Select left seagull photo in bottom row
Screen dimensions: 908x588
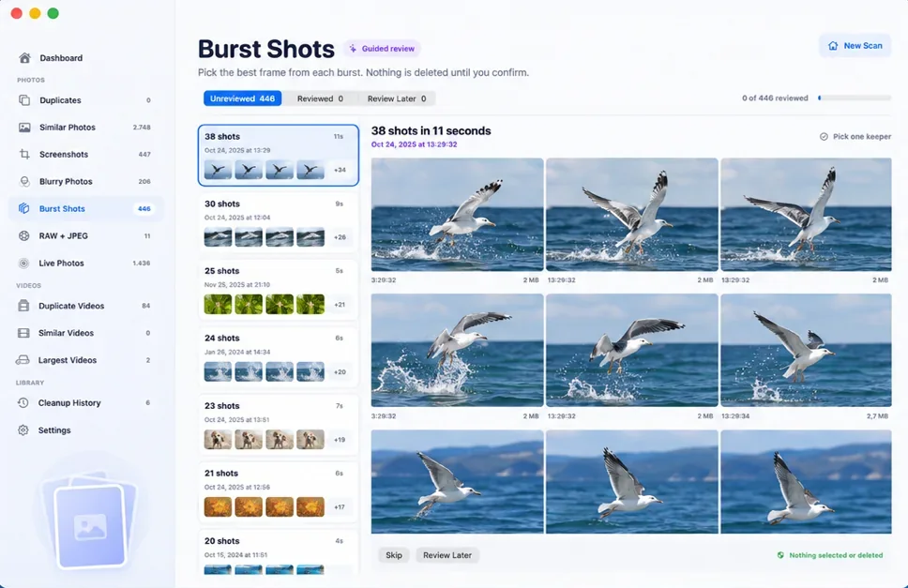point(457,481)
